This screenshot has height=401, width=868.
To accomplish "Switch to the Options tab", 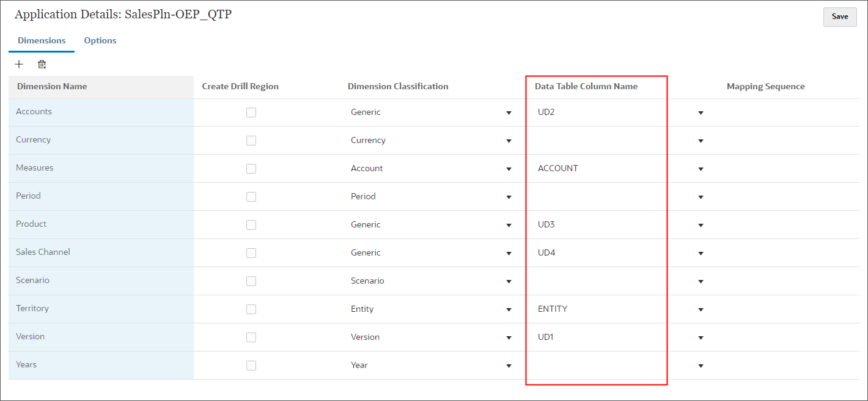I will (x=100, y=40).
